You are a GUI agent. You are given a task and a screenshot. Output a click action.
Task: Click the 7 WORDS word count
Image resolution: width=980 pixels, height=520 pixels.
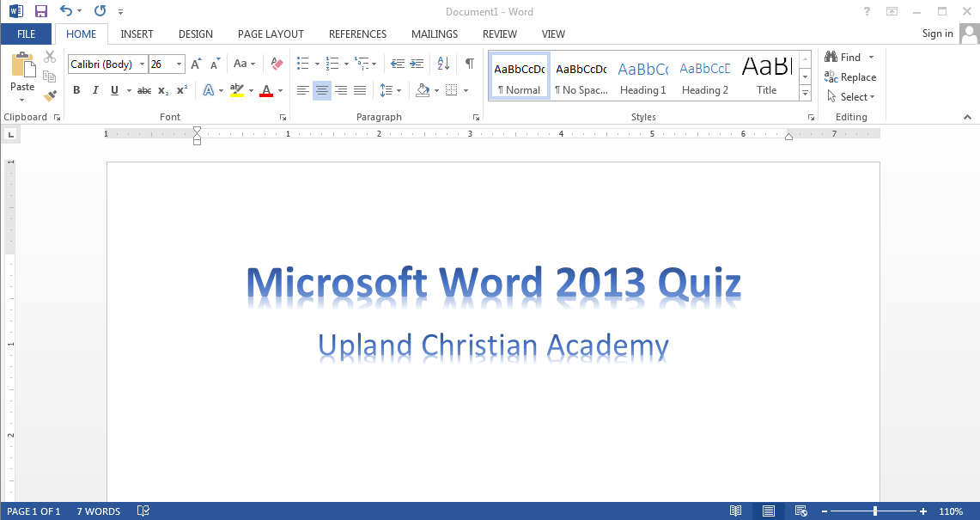coord(99,511)
